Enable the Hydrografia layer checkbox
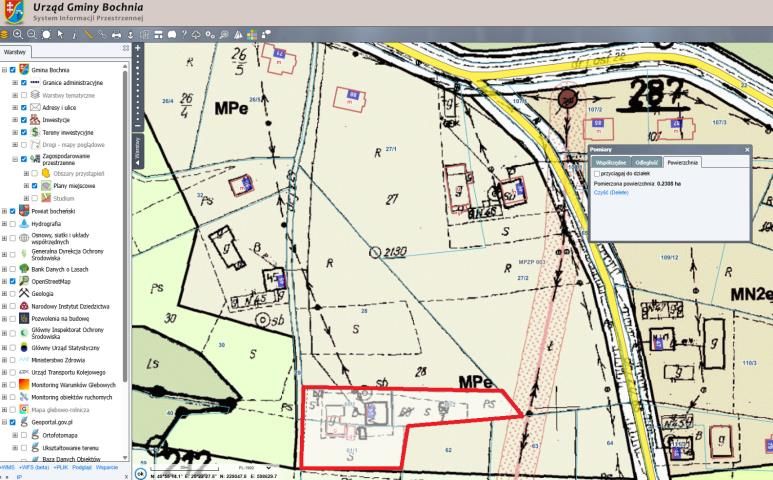Viewport: 773px width, 480px height. pyautogui.click(x=13, y=224)
